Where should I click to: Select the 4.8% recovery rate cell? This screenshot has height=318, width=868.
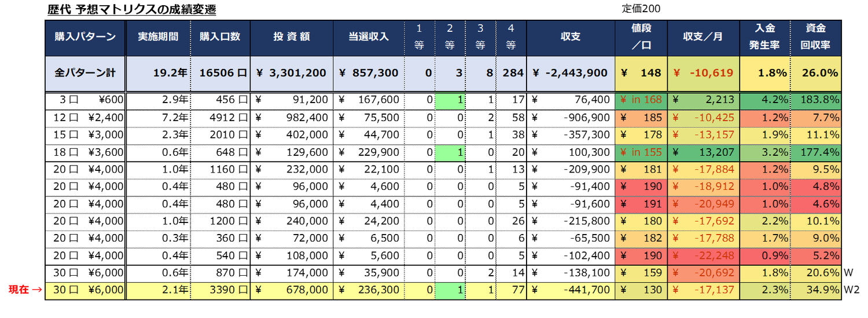click(815, 187)
